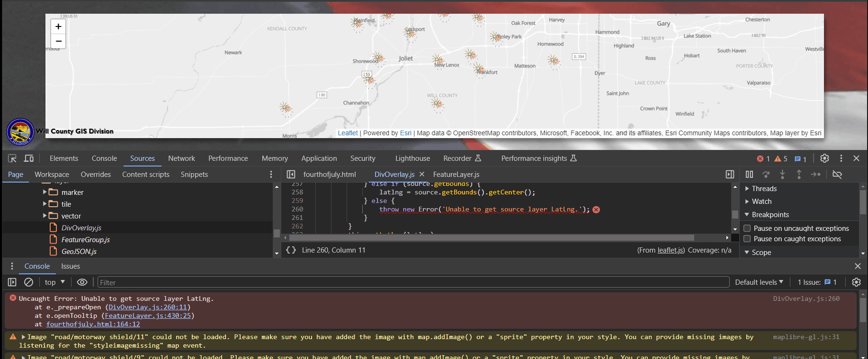
Task: Toggle console sidebar icon
Action: point(12,282)
